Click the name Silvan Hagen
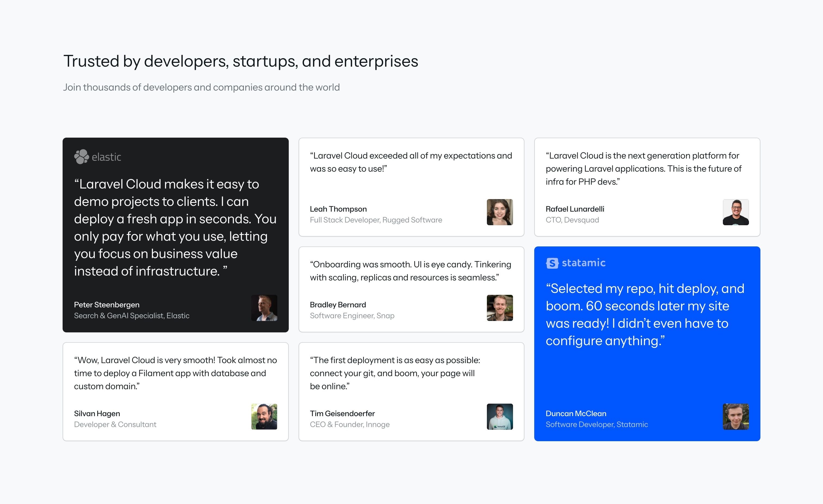The width and height of the screenshot is (823, 504). coord(97,413)
